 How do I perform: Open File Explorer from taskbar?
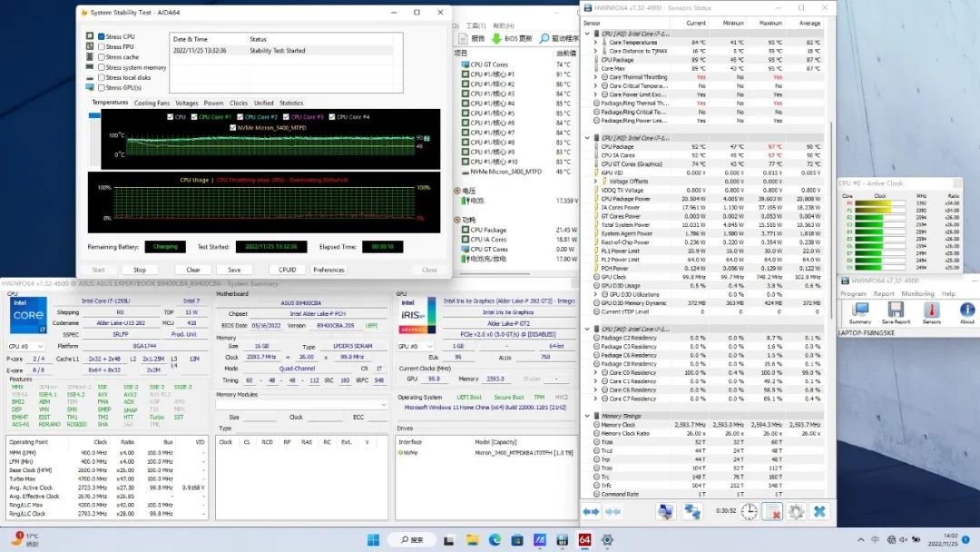(x=473, y=539)
